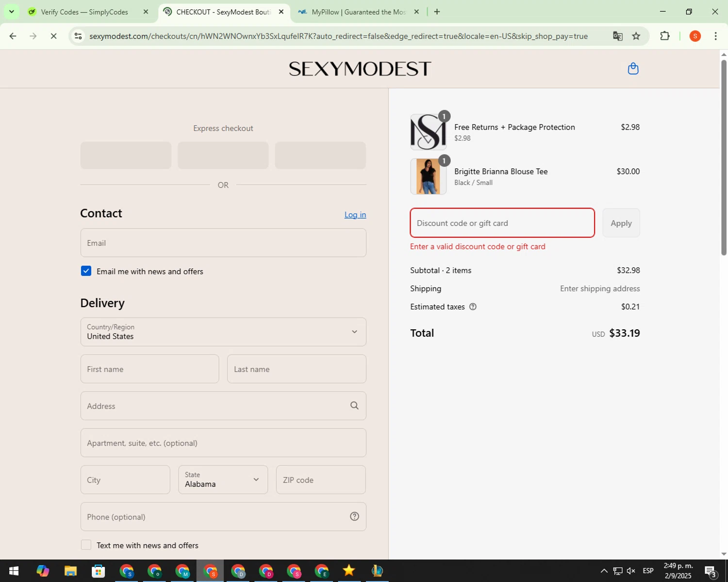This screenshot has height=582, width=728.
Task: Close the CHECKOUT - SexyModest tab
Action: [x=281, y=12]
